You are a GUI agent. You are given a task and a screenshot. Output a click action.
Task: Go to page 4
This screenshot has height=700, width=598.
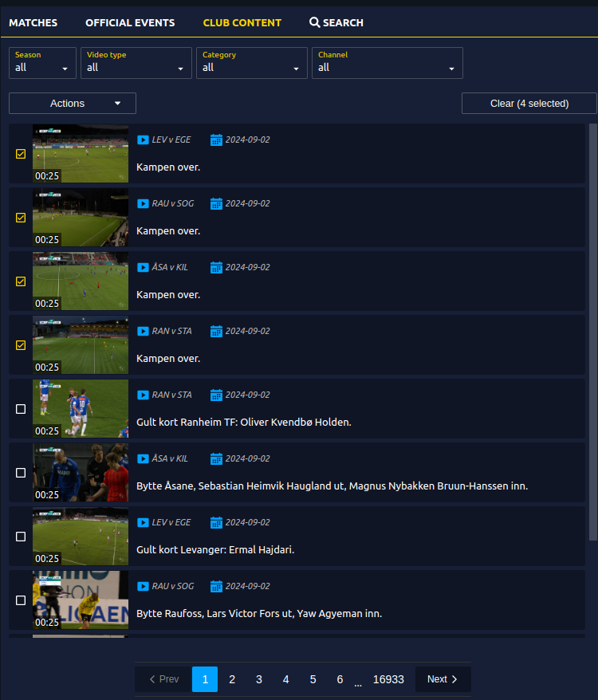click(285, 679)
